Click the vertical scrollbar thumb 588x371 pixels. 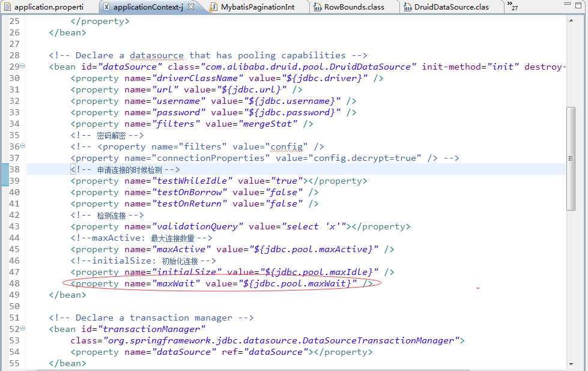point(571,159)
